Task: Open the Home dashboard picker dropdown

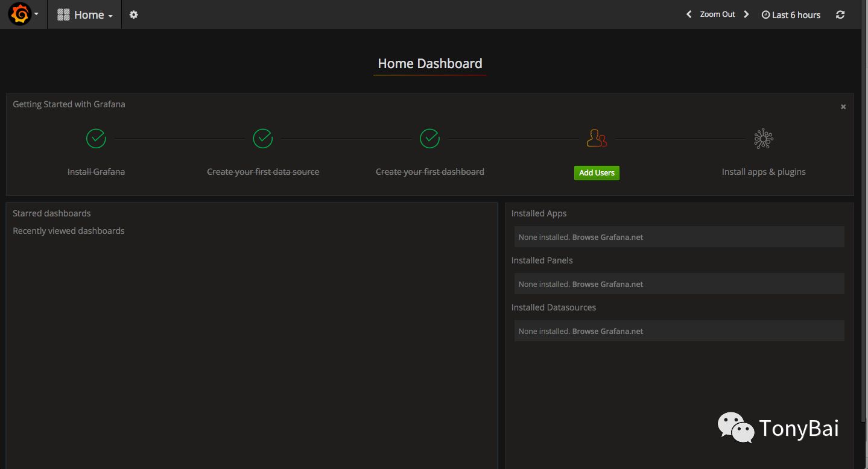Action: [85, 14]
